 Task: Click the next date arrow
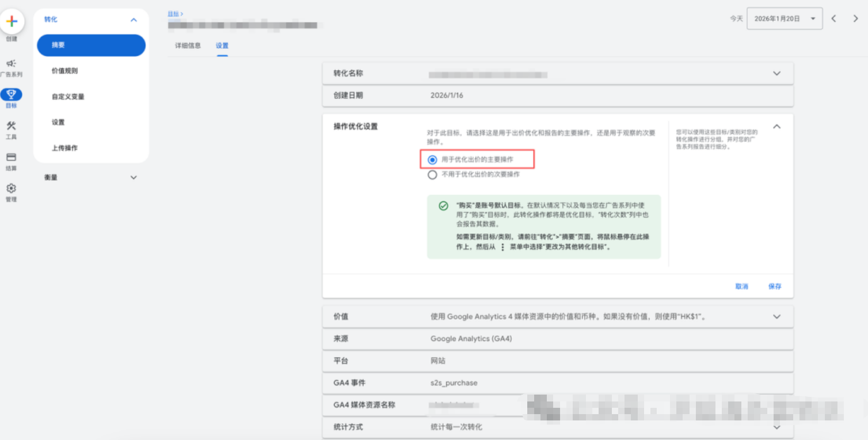coord(855,18)
